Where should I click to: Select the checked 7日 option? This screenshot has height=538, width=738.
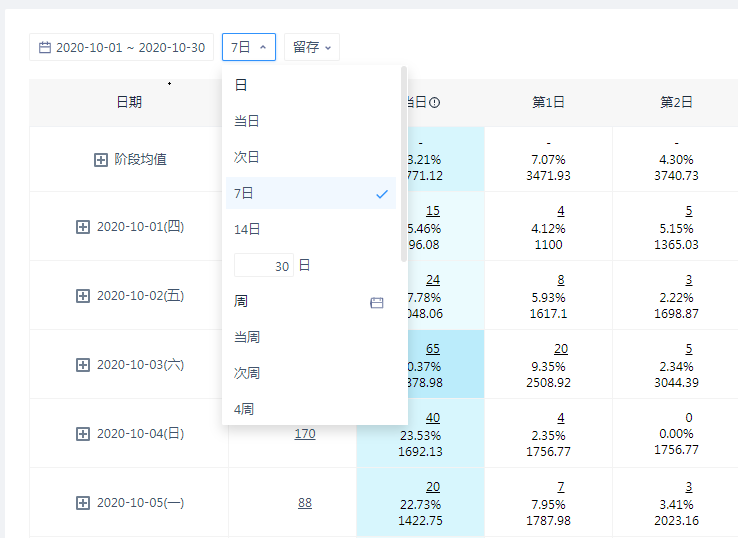coord(310,193)
